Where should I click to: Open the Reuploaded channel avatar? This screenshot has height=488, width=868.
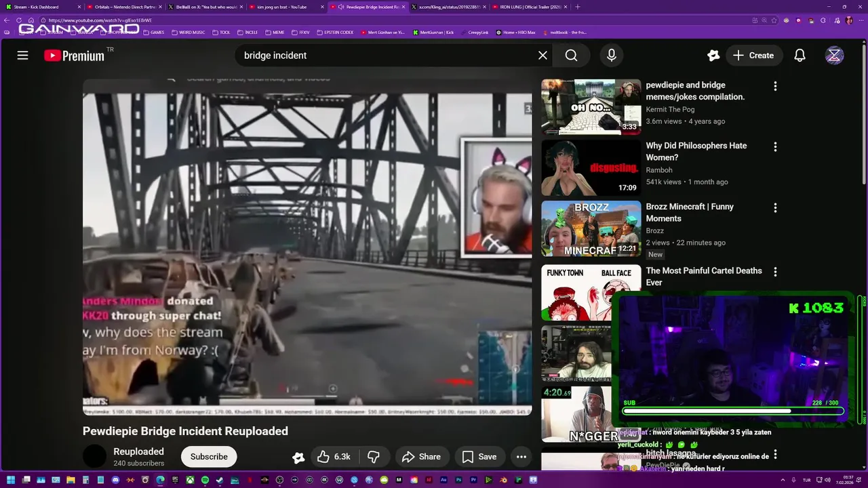coord(94,457)
